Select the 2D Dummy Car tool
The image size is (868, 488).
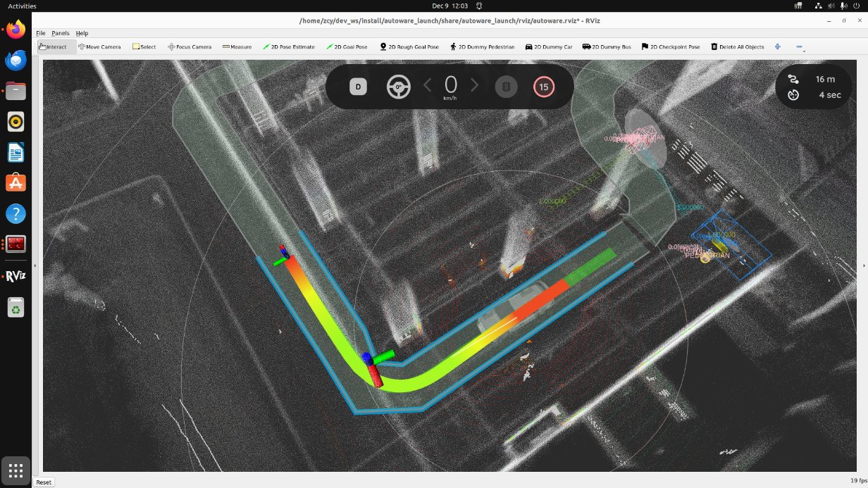tap(548, 47)
